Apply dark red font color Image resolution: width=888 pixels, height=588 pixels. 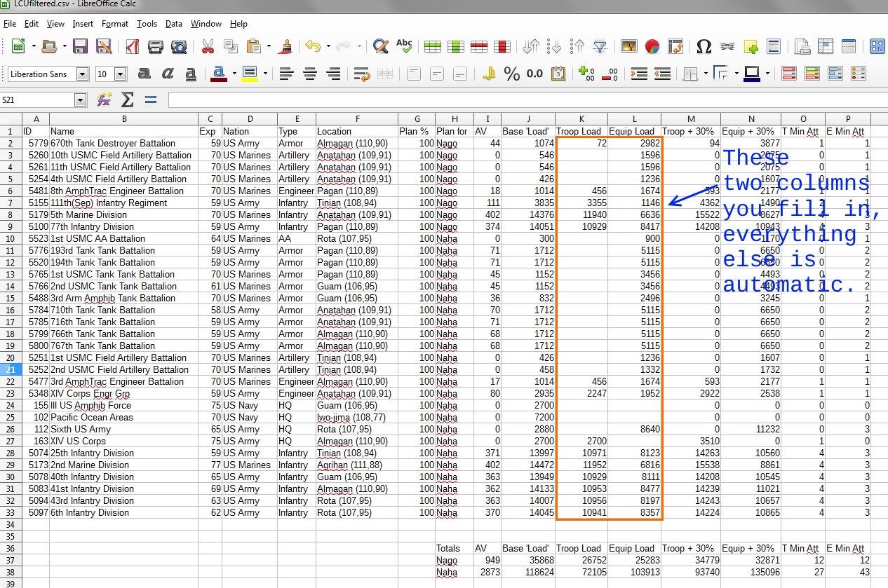pos(219,74)
